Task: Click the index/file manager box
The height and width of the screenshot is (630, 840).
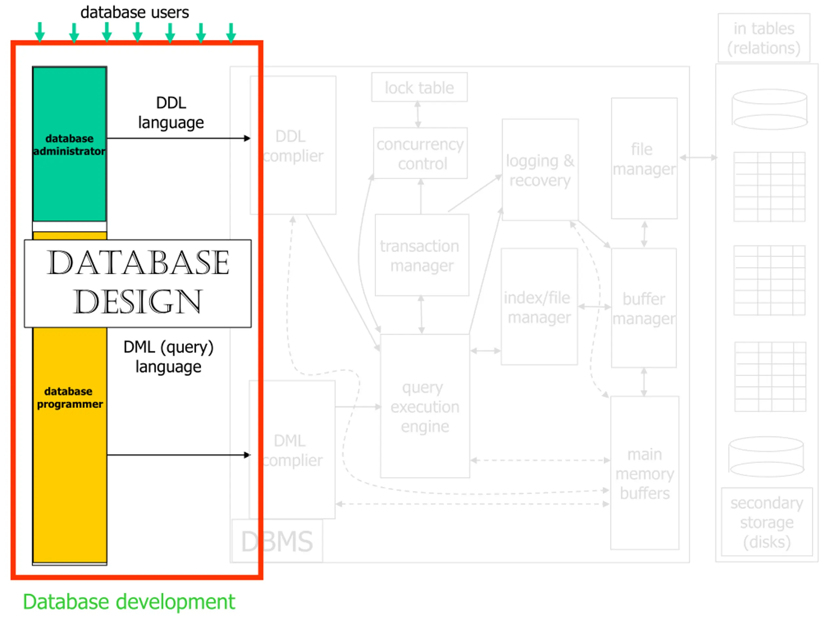Action: [539, 307]
